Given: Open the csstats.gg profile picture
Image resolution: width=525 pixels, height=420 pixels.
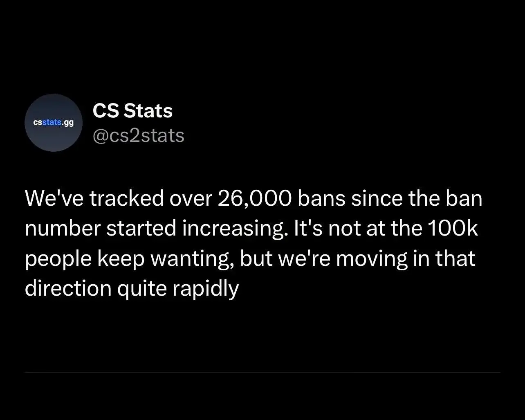Looking at the screenshot, I should point(54,123).
